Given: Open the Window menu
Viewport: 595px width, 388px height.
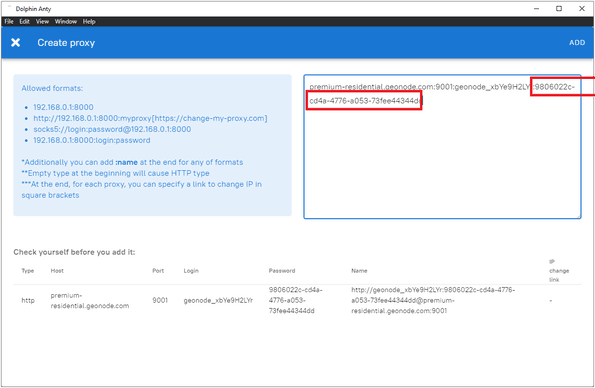Looking at the screenshot, I should pyautogui.click(x=66, y=22).
